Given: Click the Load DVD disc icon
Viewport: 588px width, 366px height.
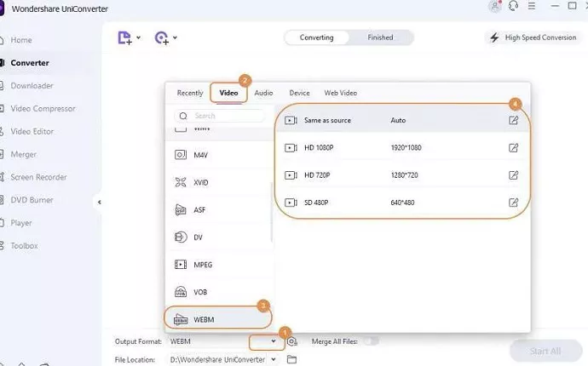Looking at the screenshot, I should pyautogui.click(x=162, y=37).
